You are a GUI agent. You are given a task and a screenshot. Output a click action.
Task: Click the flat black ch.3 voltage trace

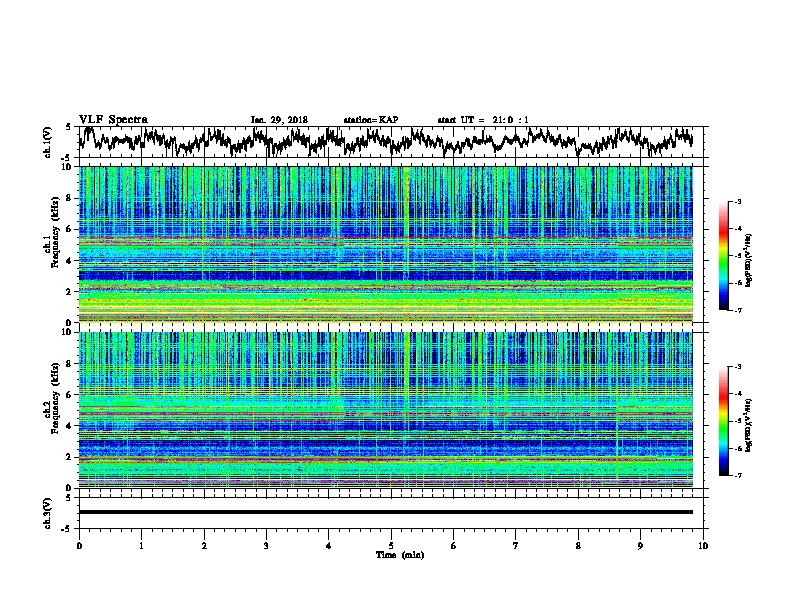pos(385,512)
